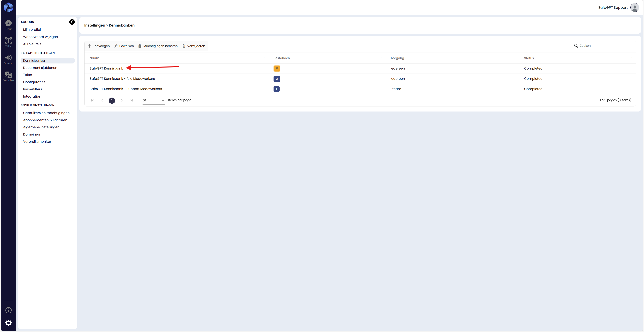Click the SafeGPT Support user avatar
Viewport: 644px width, 332px height.
[x=634, y=8]
